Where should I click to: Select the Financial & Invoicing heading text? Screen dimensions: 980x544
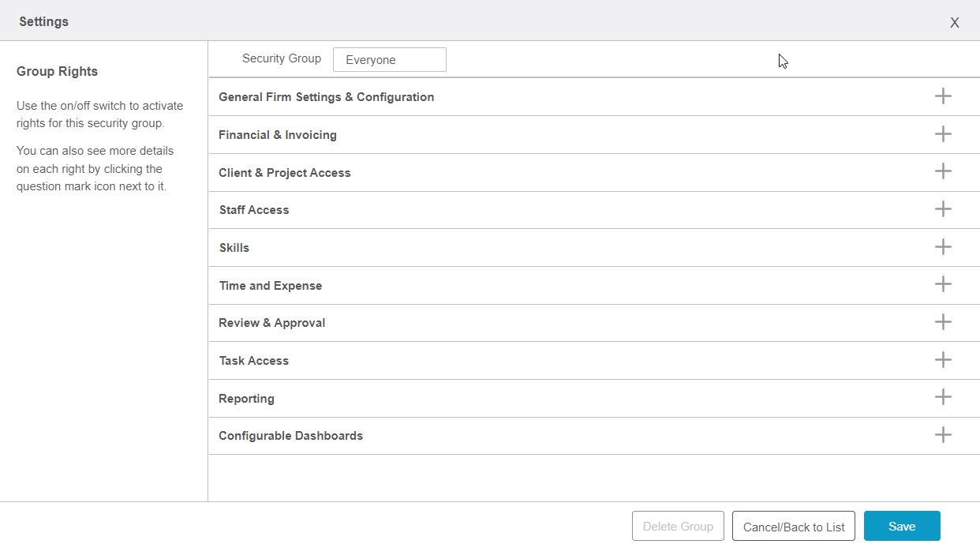[277, 135]
